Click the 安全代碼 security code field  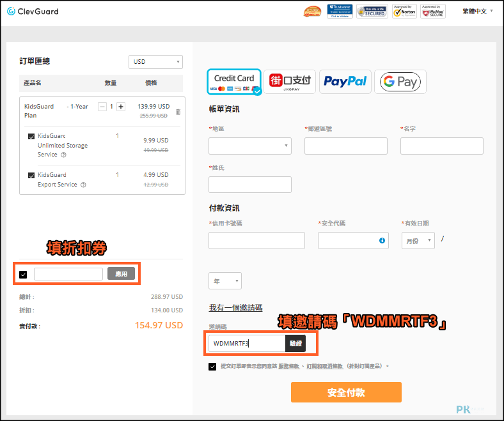(353, 240)
